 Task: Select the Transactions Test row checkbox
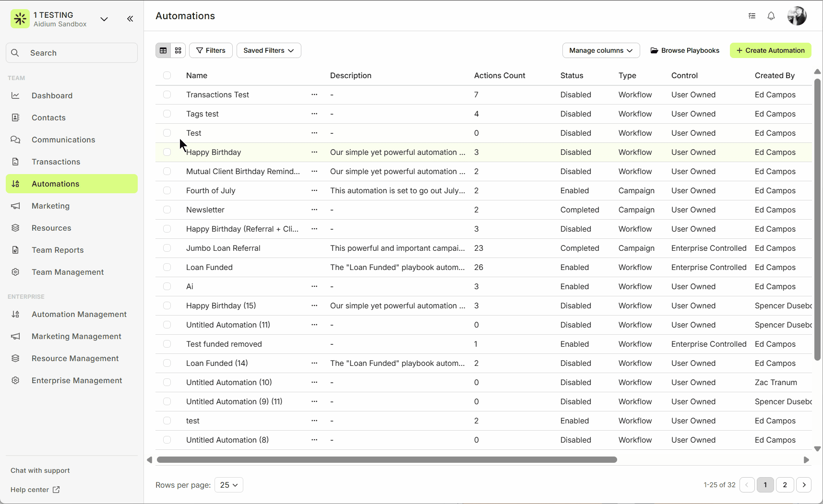[167, 94]
